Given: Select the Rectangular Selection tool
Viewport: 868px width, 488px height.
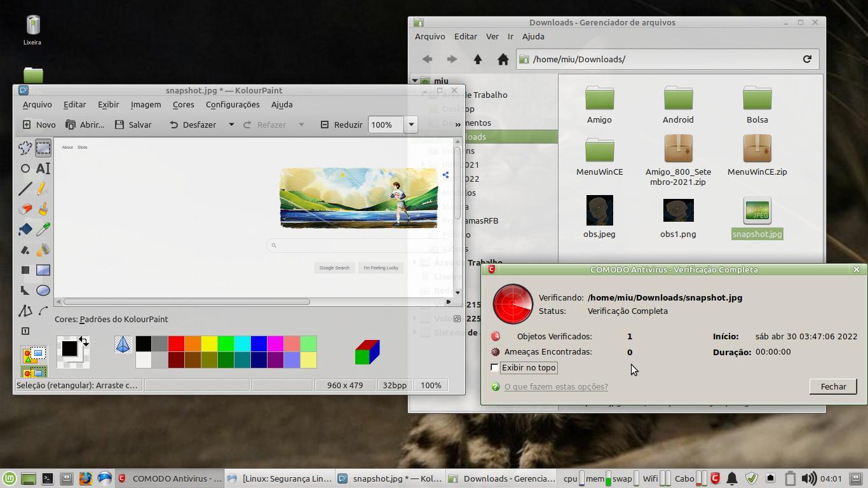Looking at the screenshot, I should (x=43, y=148).
